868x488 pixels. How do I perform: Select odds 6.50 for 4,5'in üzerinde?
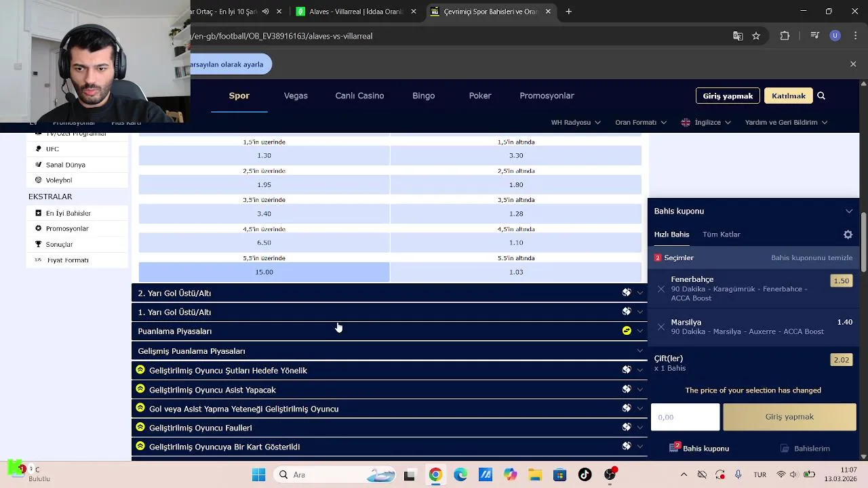click(264, 243)
